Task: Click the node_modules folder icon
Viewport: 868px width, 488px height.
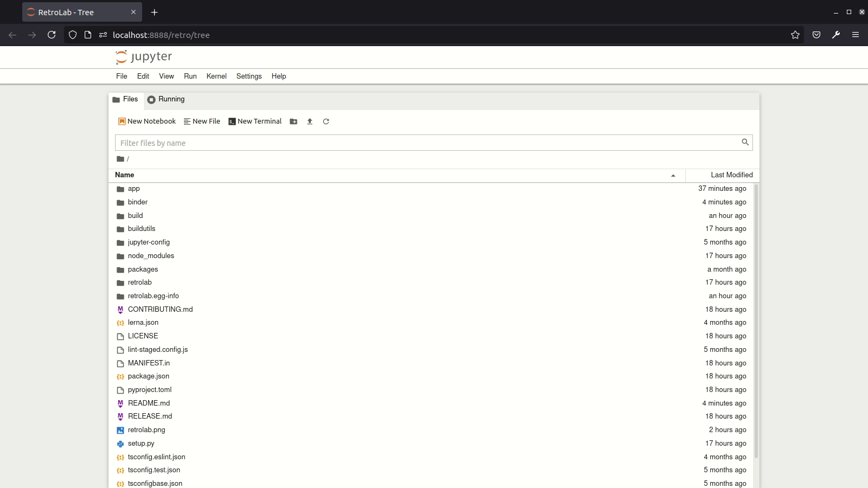Action: point(120,256)
